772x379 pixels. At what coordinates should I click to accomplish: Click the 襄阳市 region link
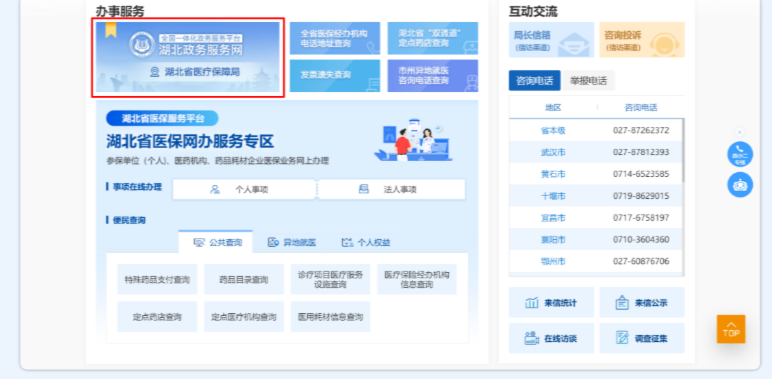(x=553, y=240)
